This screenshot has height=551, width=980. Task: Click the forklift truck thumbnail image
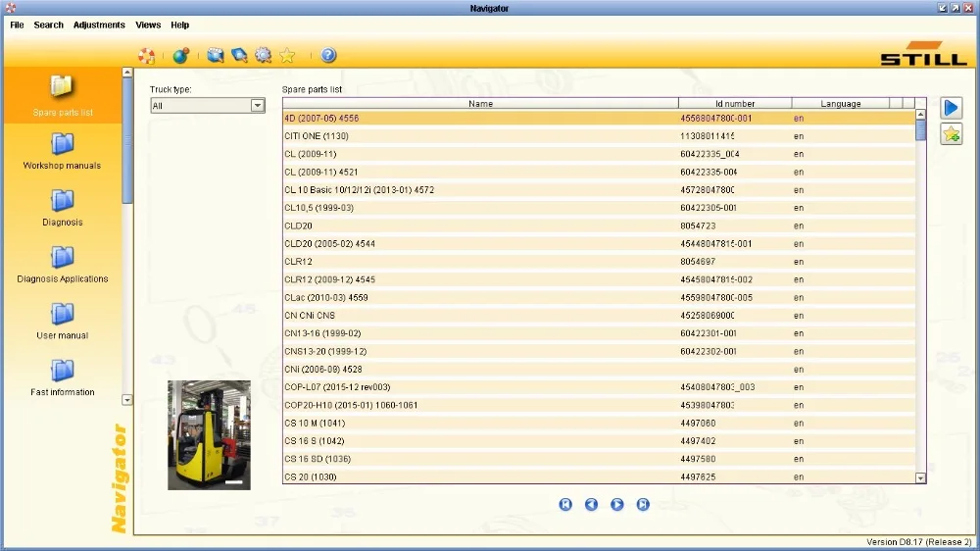tap(209, 434)
